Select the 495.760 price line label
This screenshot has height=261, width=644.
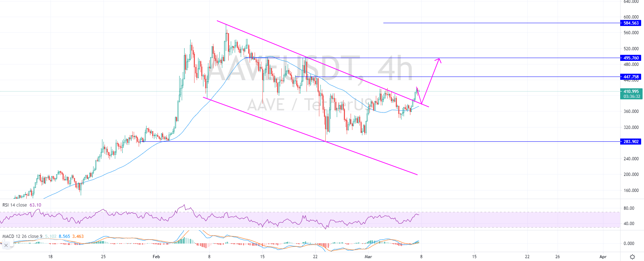coord(631,58)
